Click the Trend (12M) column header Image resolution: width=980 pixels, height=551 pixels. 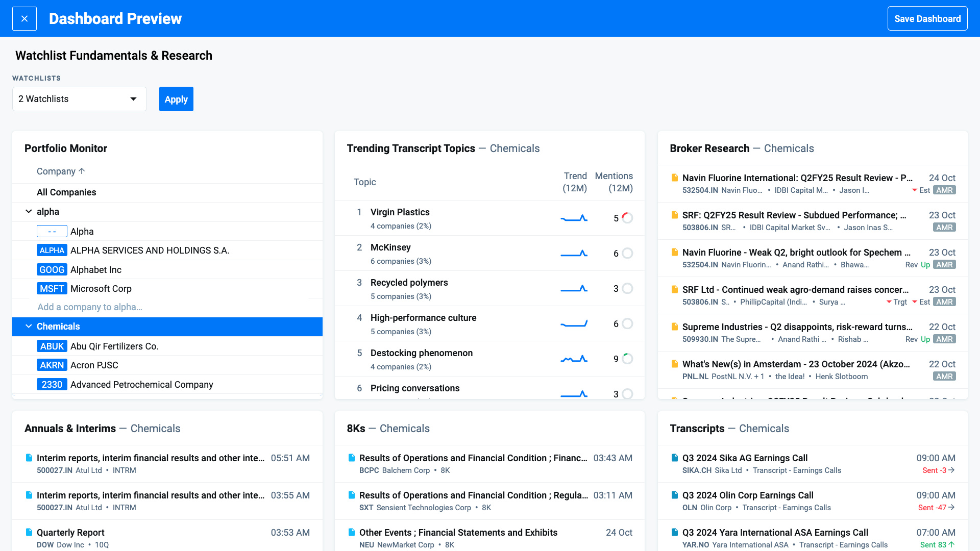pos(575,182)
